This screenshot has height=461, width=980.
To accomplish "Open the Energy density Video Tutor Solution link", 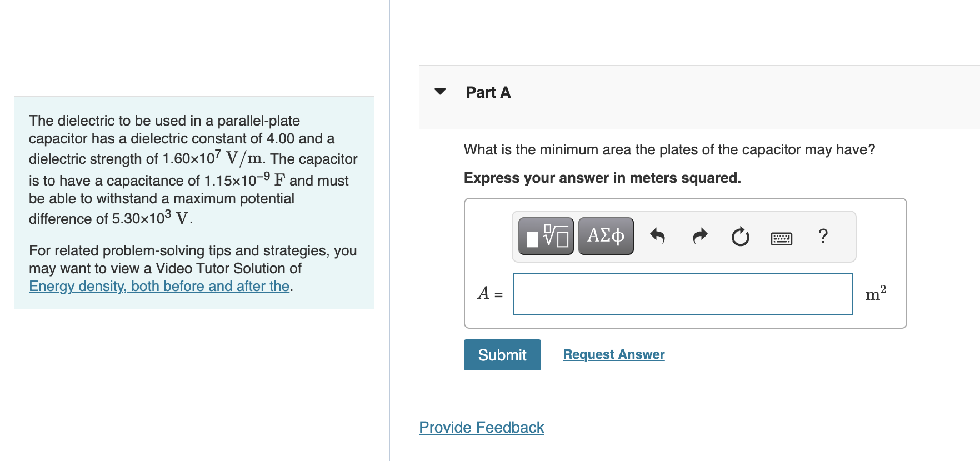I will click(x=159, y=286).
